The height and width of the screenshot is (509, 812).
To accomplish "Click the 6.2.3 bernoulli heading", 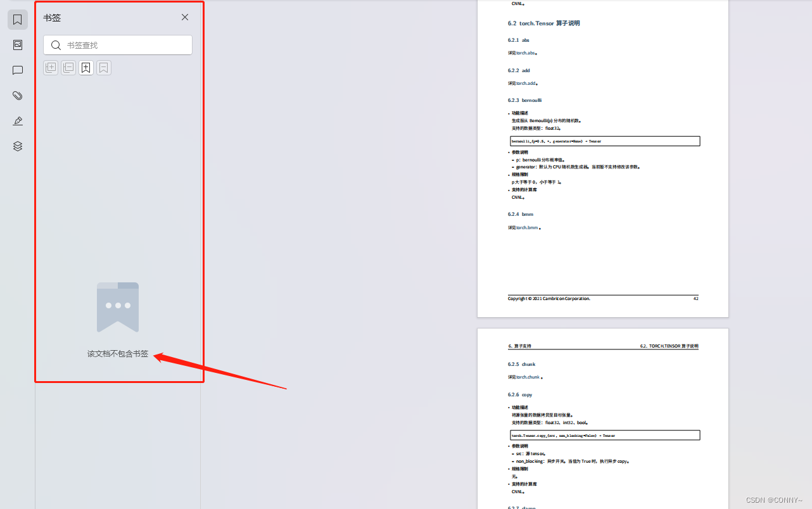I will click(524, 101).
